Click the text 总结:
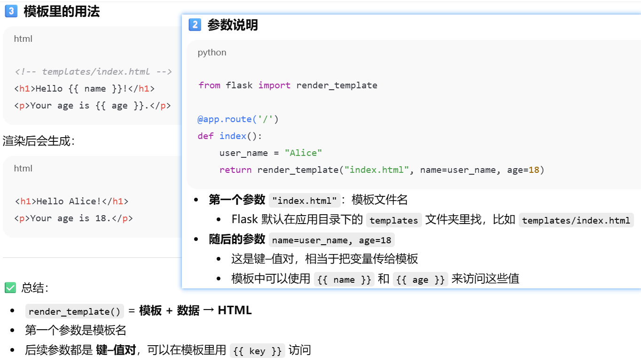Viewport: 641px width, 364px height. tap(35, 288)
